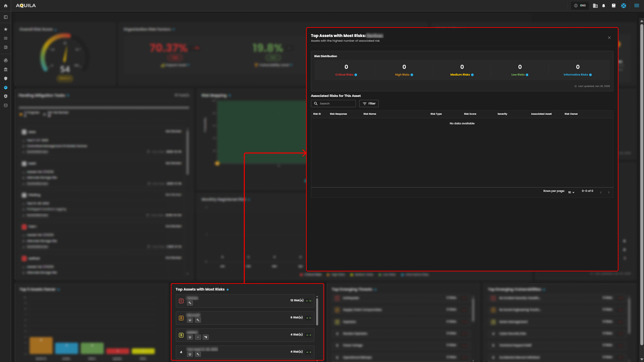
Task: Go to next page of risks table
Action: coord(608,193)
